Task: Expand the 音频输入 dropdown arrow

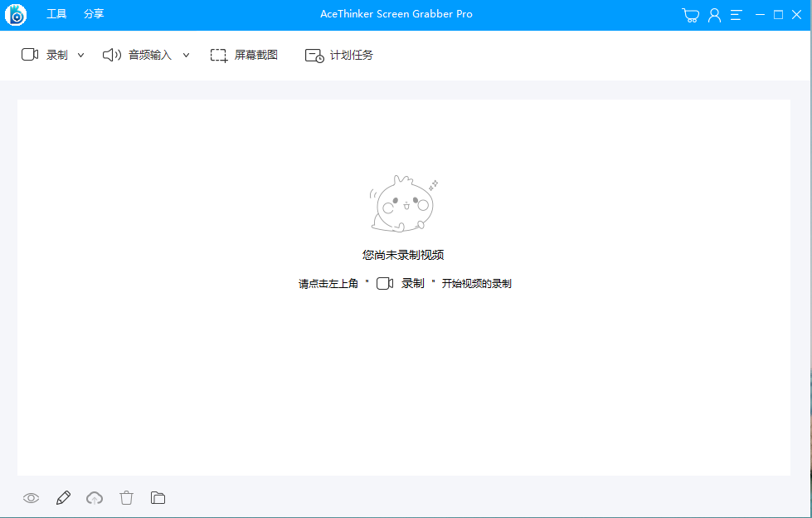Action: 186,55
